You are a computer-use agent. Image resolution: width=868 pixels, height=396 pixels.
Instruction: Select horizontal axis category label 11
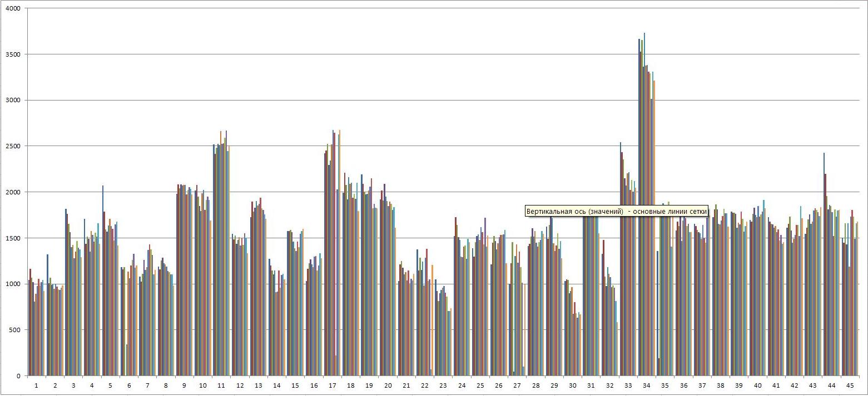tap(221, 385)
